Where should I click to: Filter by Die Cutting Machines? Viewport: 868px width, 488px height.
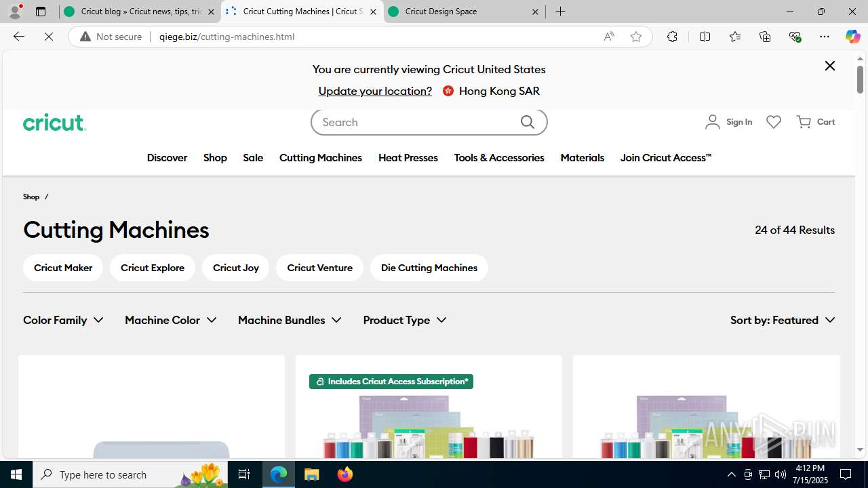[x=429, y=268]
